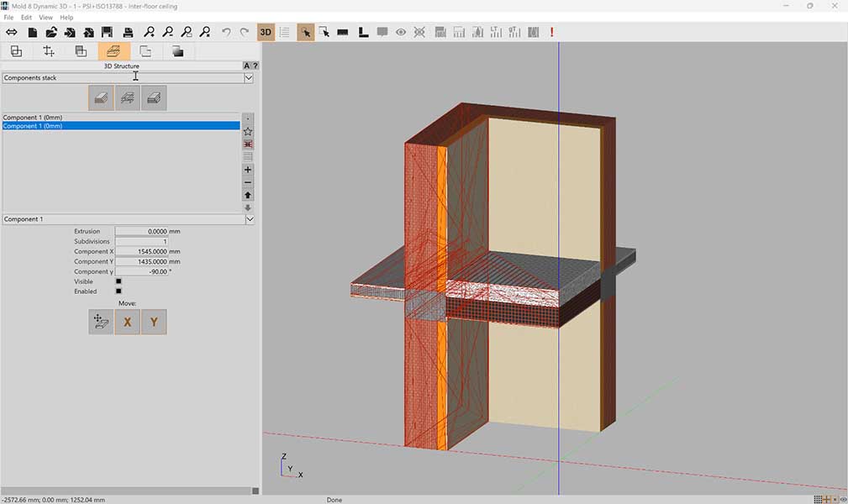This screenshot has width=848, height=504.
Task: Toggle the 3D view button
Action: tap(266, 33)
